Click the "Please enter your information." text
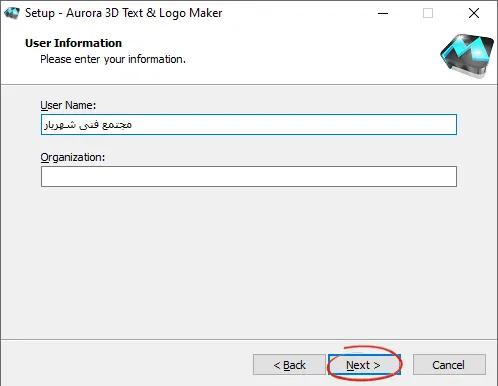This screenshot has height=386, width=498. coord(113,59)
